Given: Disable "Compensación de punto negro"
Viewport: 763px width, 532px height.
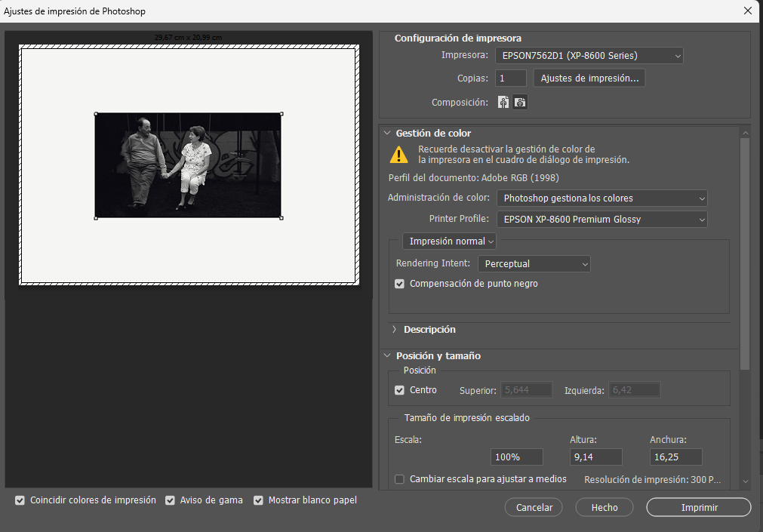Looking at the screenshot, I should coord(400,284).
